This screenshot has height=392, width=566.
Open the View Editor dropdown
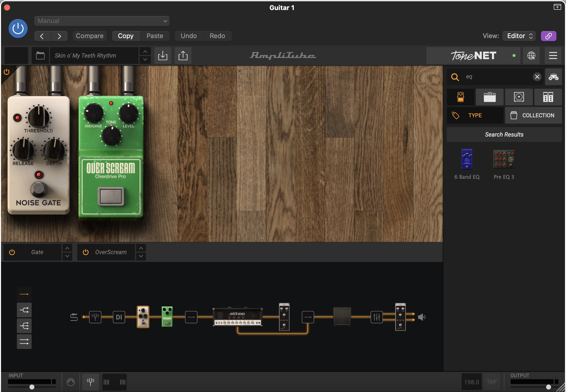pos(519,36)
